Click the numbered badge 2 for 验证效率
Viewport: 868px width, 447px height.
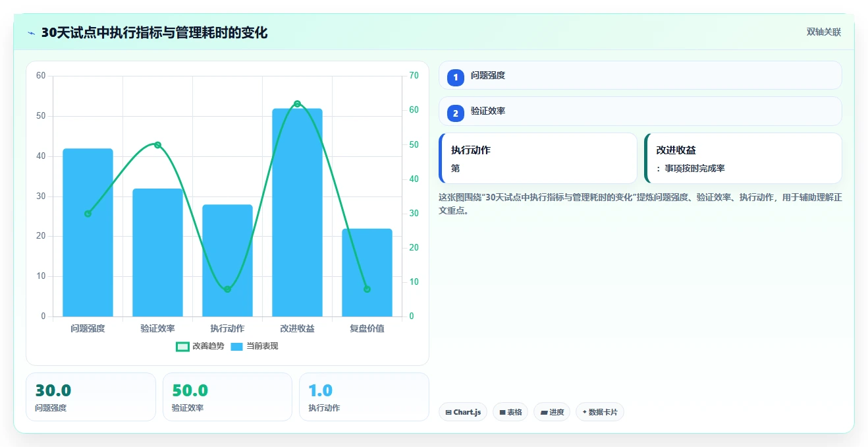455,113
